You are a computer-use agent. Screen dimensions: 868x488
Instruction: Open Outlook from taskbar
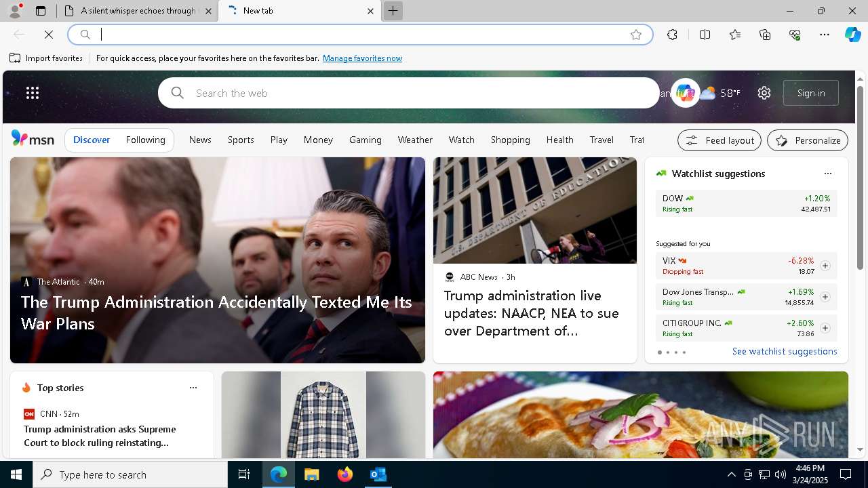point(378,474)
